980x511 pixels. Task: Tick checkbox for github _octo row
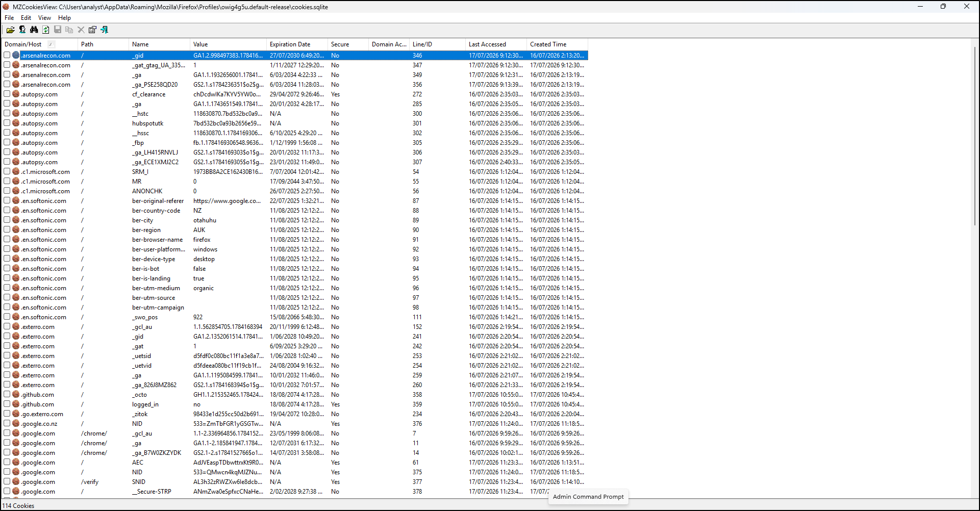(7, 394)
